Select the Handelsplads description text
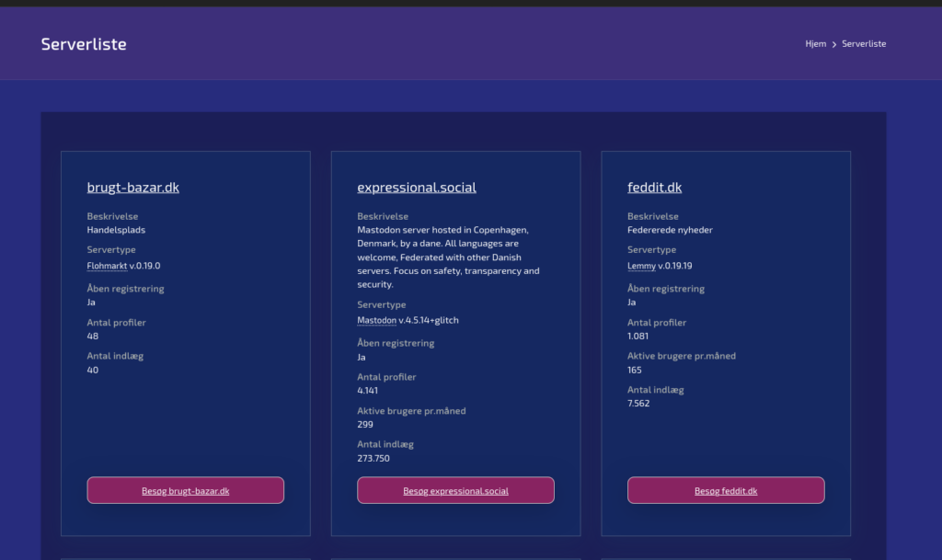The image size is (942, 560). tap(116, 230)
